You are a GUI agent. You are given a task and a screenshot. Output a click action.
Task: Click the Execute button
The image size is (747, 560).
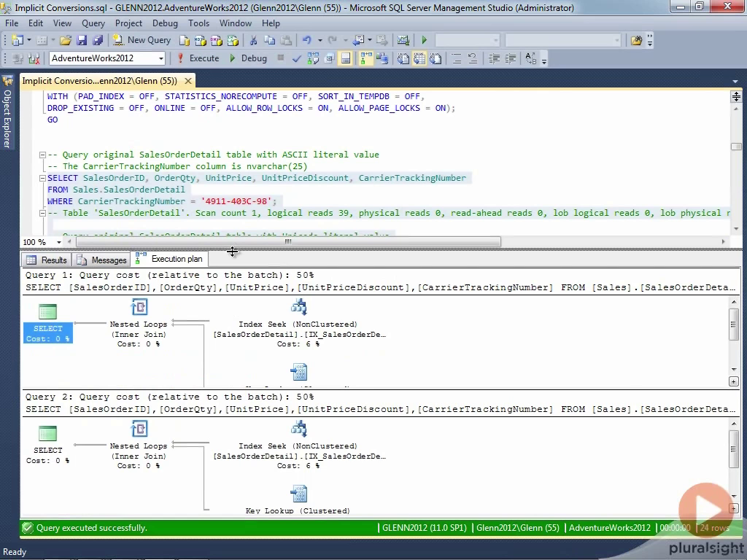click(x=198, y=58)
